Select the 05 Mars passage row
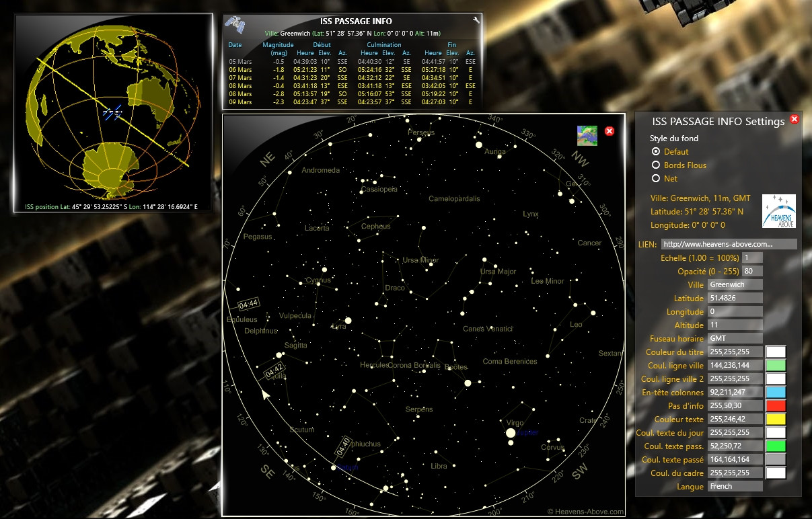Screen dimensions: 812x519 353,61
